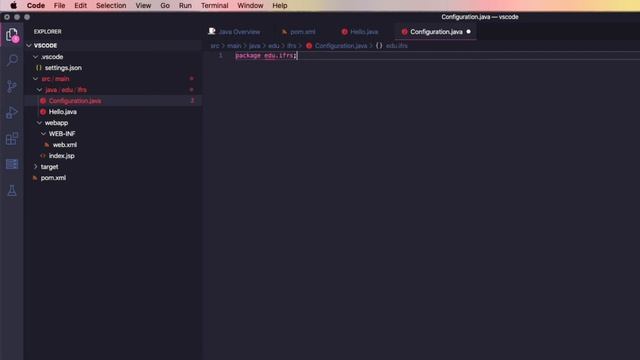Click the Java Overview tab icon

tap(212, 31)
